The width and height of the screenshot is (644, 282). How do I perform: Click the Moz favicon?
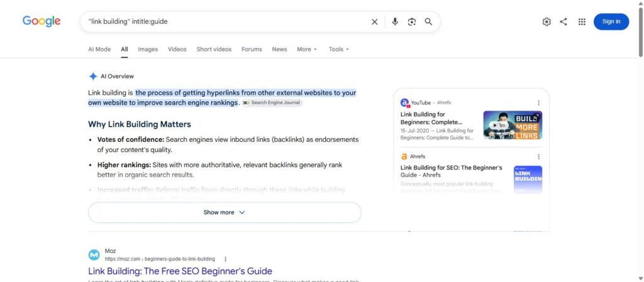(x=94, y=255)
